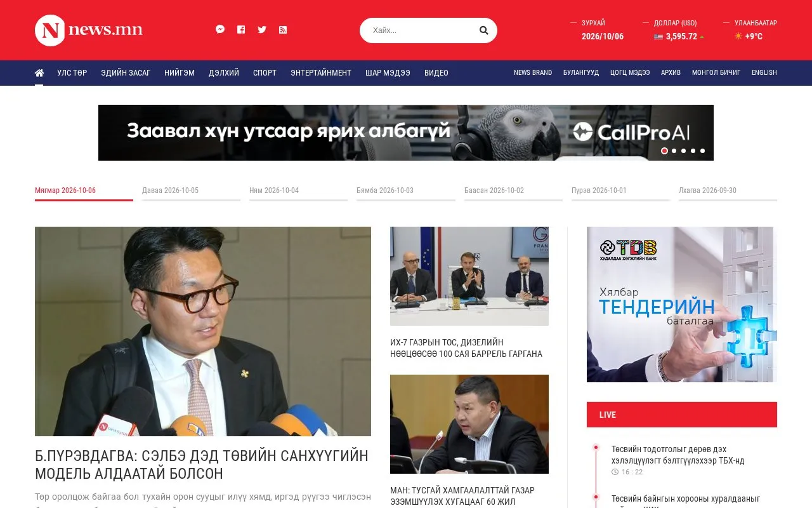Switch to ENGLISH version

(x=764, y=73)
